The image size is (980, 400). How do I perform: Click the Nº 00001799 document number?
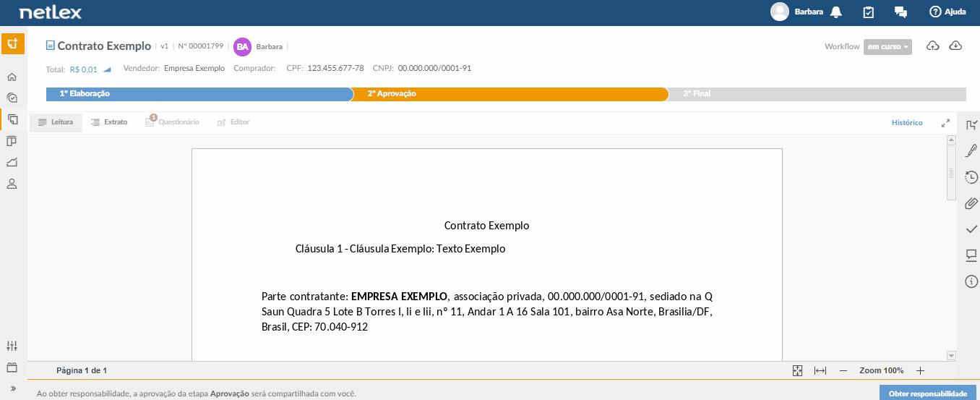click(200, 46)
